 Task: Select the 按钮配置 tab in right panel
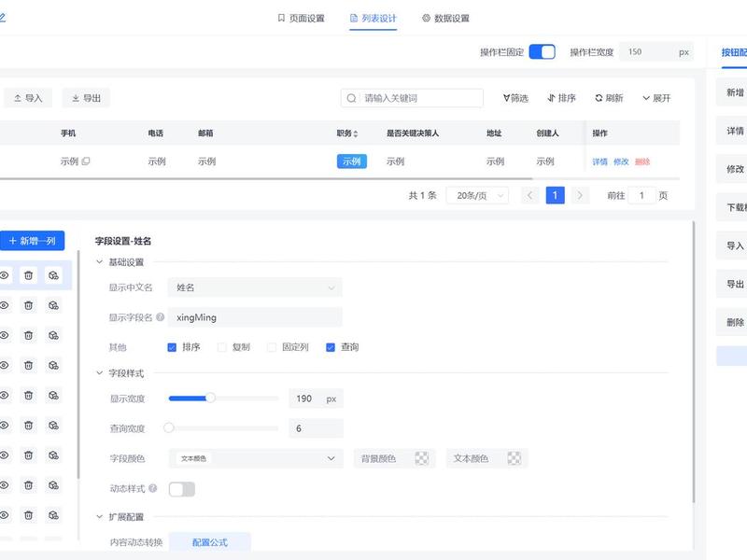coord(734,52)
